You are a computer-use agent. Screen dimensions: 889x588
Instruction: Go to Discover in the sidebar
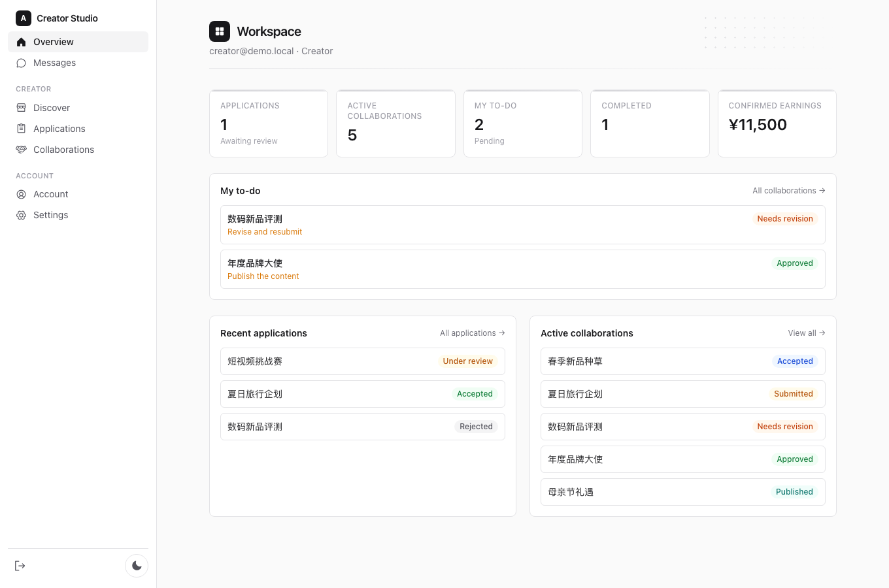[x=78, y=108]
